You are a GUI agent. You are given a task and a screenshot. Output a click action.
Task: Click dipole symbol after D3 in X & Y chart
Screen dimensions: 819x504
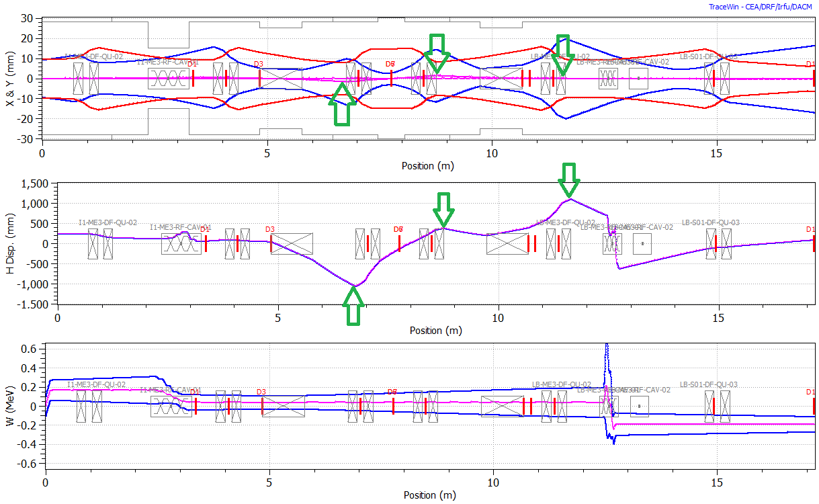click(x=281, y=79)
